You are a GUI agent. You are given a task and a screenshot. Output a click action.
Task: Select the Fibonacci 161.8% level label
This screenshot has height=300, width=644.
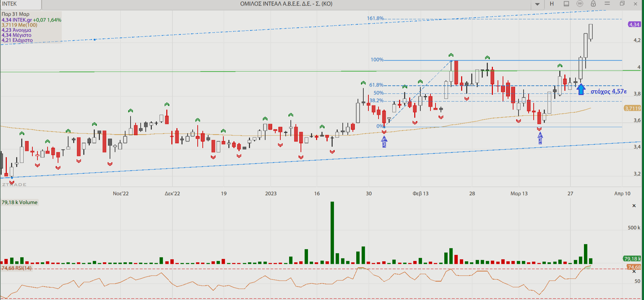(375, 18)
